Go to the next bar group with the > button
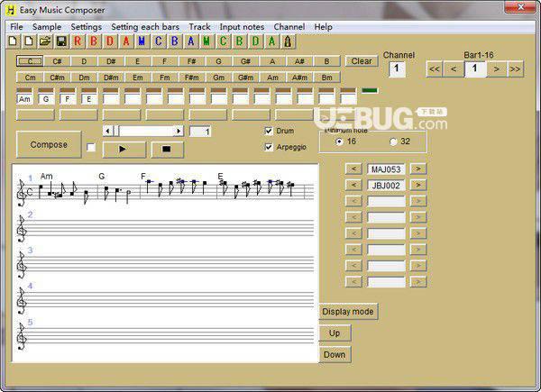Screen dimensions: 541x392 click(497, 69)
